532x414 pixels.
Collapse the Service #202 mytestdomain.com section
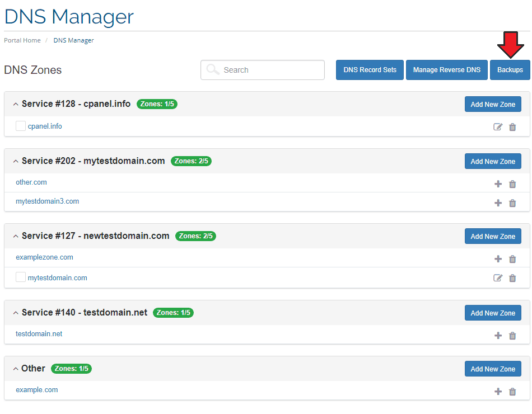pyautogui.click(x=16, y=161)
